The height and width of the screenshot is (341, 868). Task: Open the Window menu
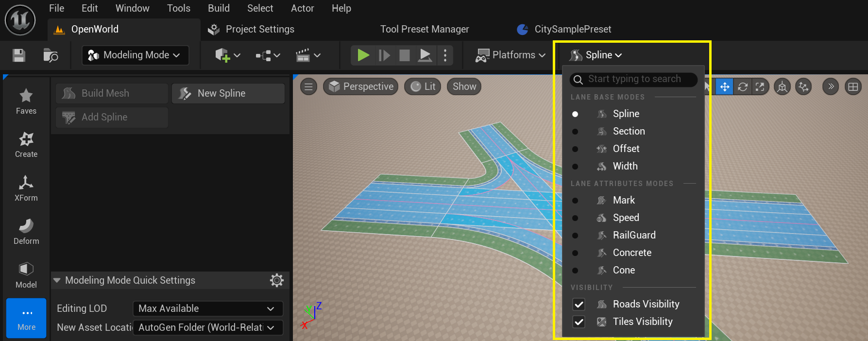133,8
